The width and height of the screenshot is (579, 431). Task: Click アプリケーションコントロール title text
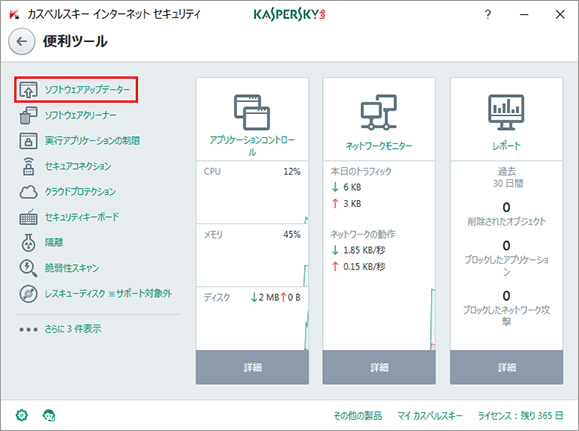[252, 146]
